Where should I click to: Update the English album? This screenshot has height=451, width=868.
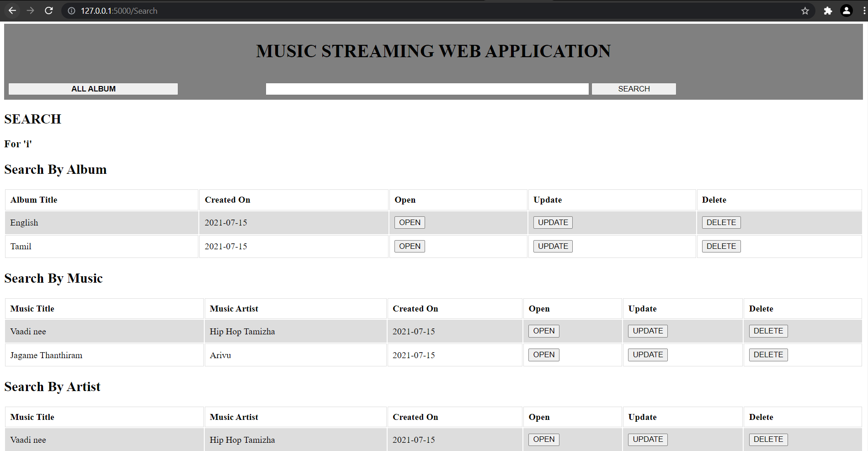tap(553, 222)
